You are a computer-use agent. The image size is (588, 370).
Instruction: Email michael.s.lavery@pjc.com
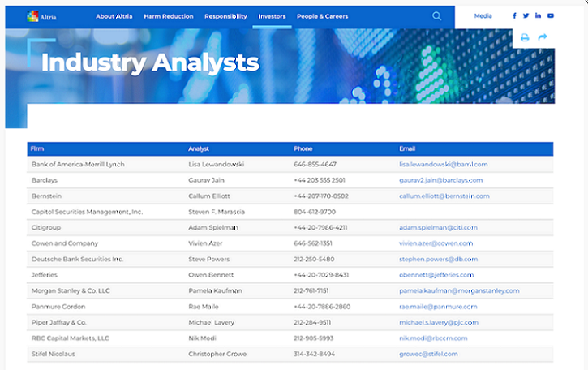click(439, 322)
